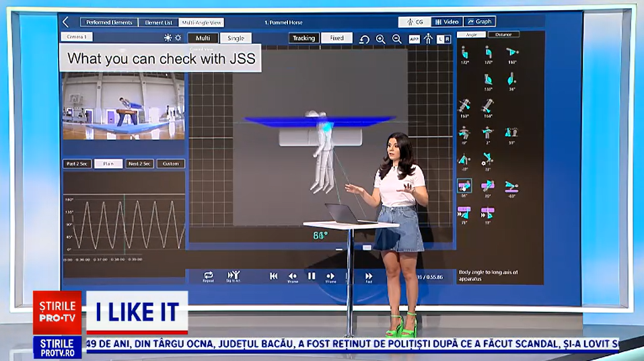644x361 pixels.
Task: Enable Fixed camera mode
Action: pyautogui.click(x=336, y=38)
